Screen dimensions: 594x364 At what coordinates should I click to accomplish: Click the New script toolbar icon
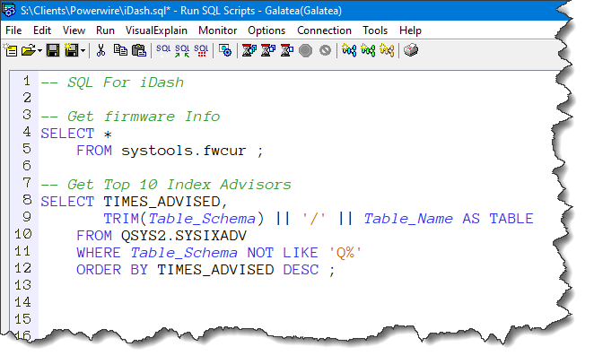pos(11,50)
